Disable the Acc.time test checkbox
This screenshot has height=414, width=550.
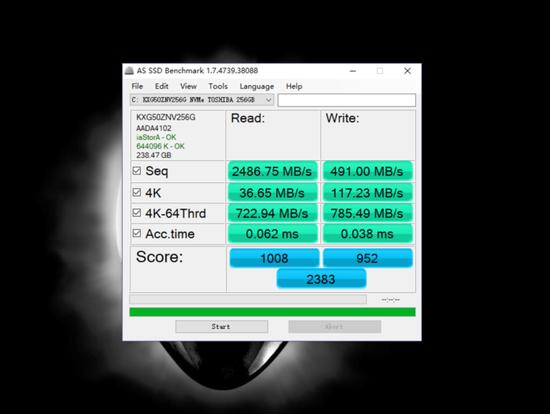(x=137, y=233)
